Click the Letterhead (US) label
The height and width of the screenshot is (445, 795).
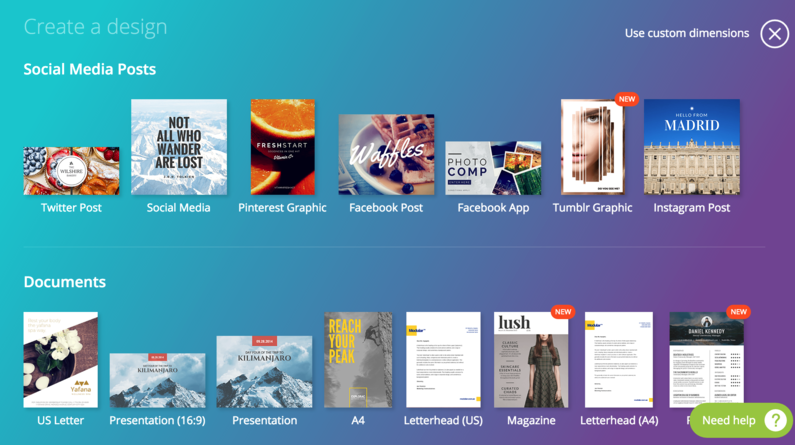(x=443, y=421)
